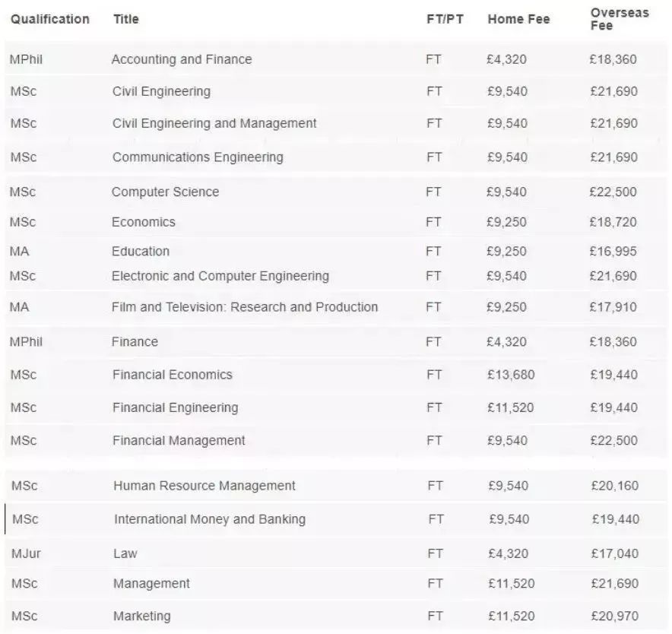This screenshot has height=634, width=672.
Task: Open International Money and Banking
Action: [210, 519]
